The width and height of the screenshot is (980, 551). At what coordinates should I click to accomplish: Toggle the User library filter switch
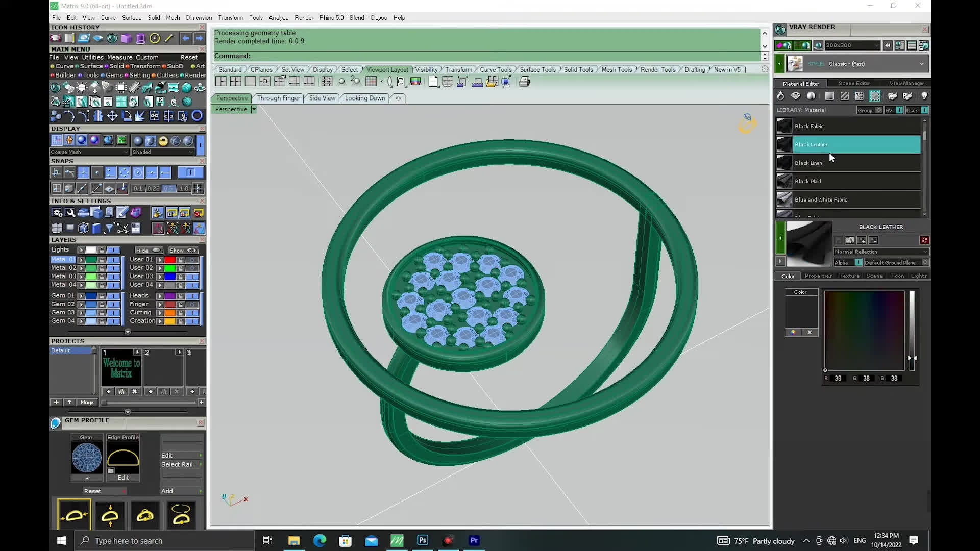(x=924, y=110)
